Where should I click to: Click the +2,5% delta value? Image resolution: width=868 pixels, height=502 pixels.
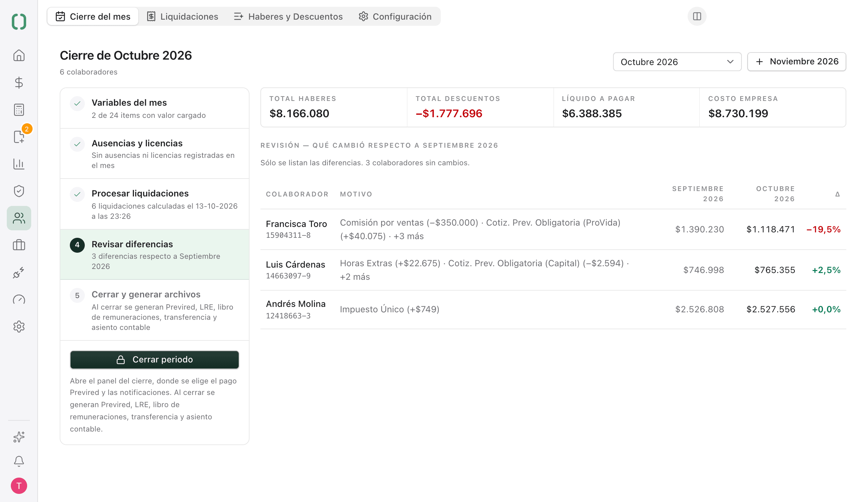(826, 270)
